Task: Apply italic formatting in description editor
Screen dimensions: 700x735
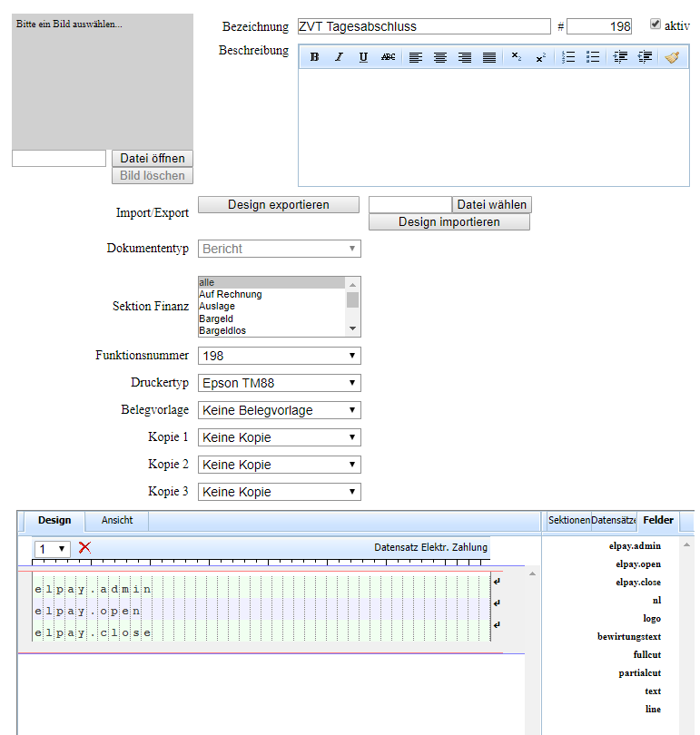Action: coord(339,57)
